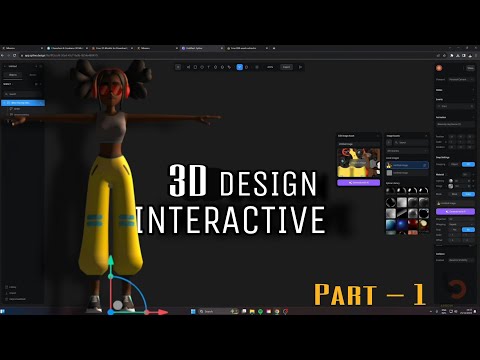The image size is (480, 360).
Task: Turn Snapping On with the blue toggle
Action: (468, 164)
